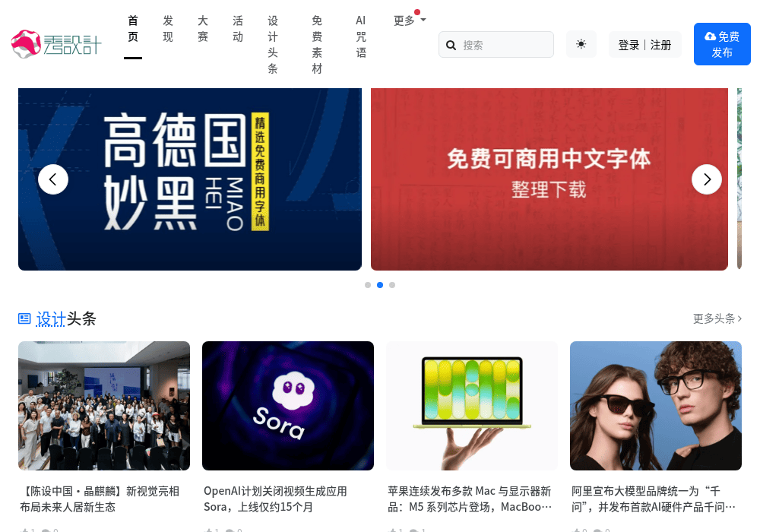This screenshot has height=532, width=760.
Task: Open the 发现 navigation tab
Action: 168,29
